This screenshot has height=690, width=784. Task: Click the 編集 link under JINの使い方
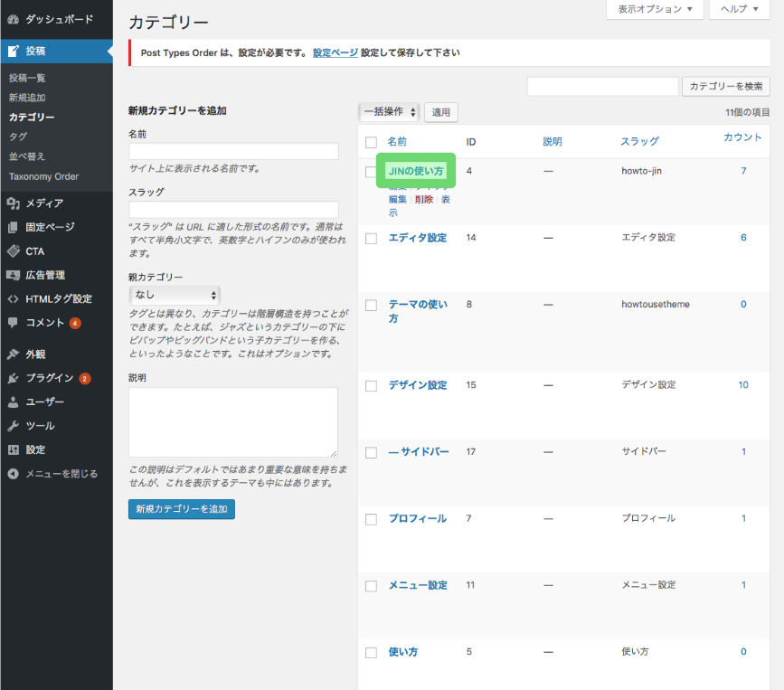click(398, 200)
